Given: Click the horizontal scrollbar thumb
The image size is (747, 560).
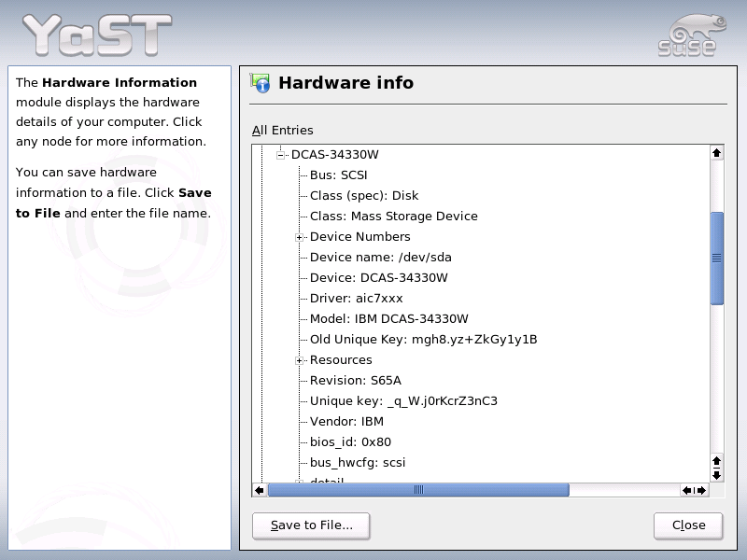Looking at the screenshot, I should pos(418,490).
